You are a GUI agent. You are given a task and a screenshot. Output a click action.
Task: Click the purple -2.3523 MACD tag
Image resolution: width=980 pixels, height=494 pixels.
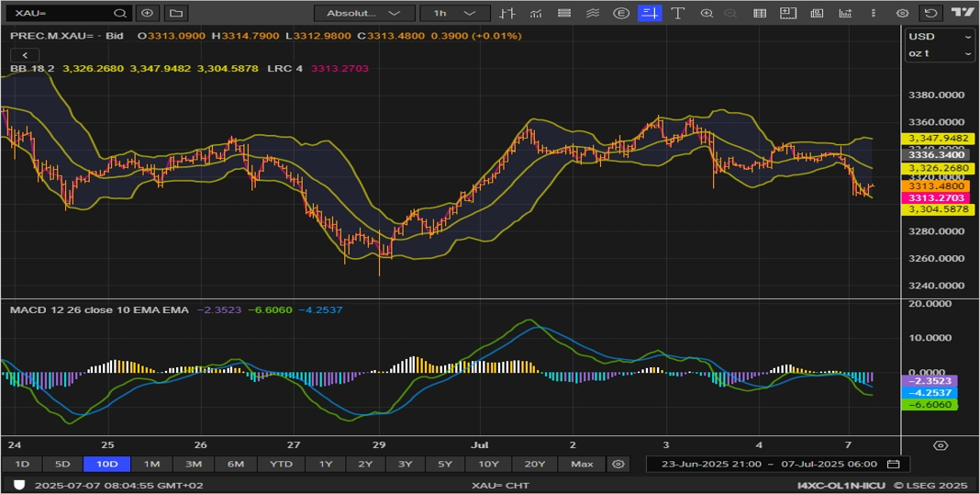click(930, 381)
